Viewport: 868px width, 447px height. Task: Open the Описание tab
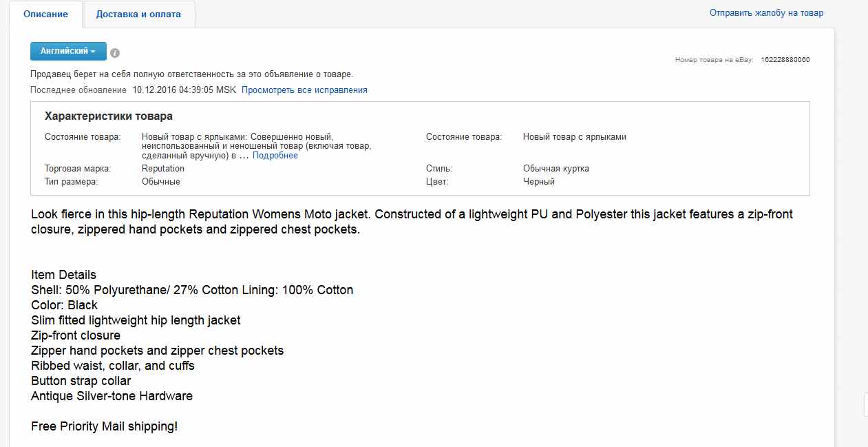click(45, 14)
